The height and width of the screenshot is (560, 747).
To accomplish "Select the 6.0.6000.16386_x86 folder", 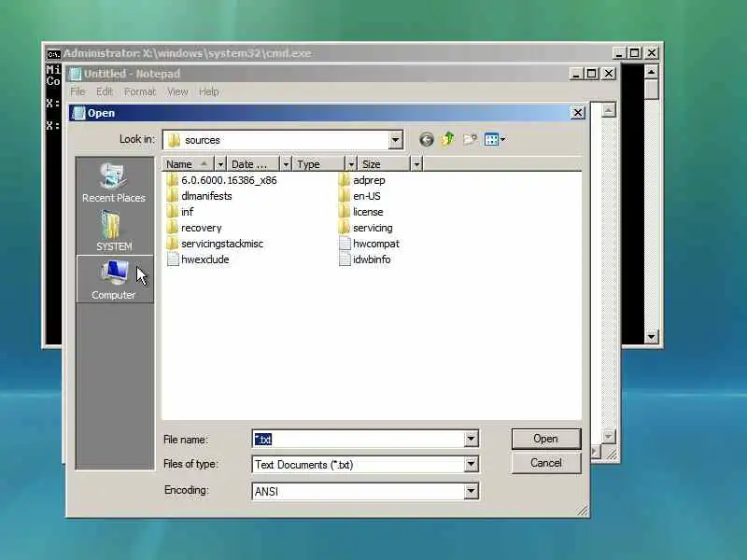I will tap(221, 180).
